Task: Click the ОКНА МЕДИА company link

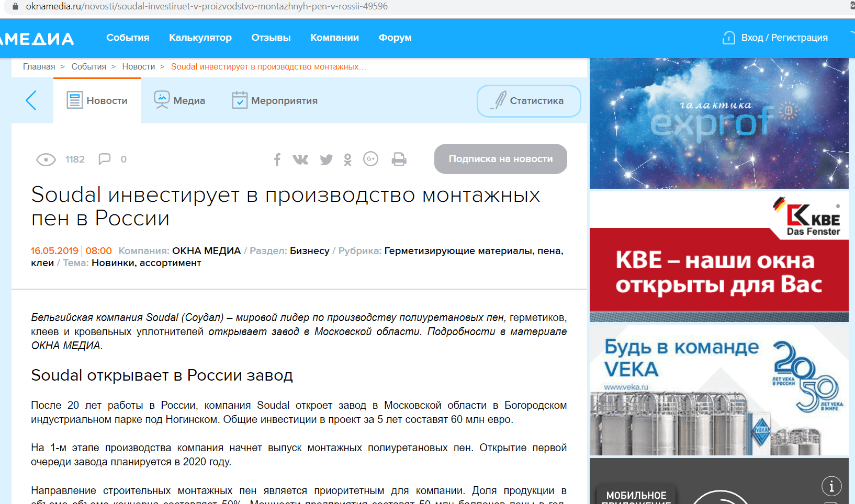Action: [x=206, y=251]
